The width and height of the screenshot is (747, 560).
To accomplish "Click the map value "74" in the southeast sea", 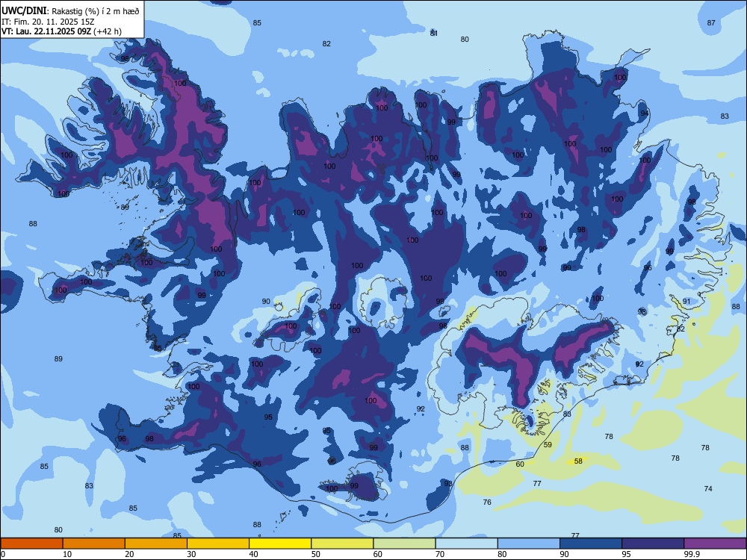I will click(x=708, y=488).
